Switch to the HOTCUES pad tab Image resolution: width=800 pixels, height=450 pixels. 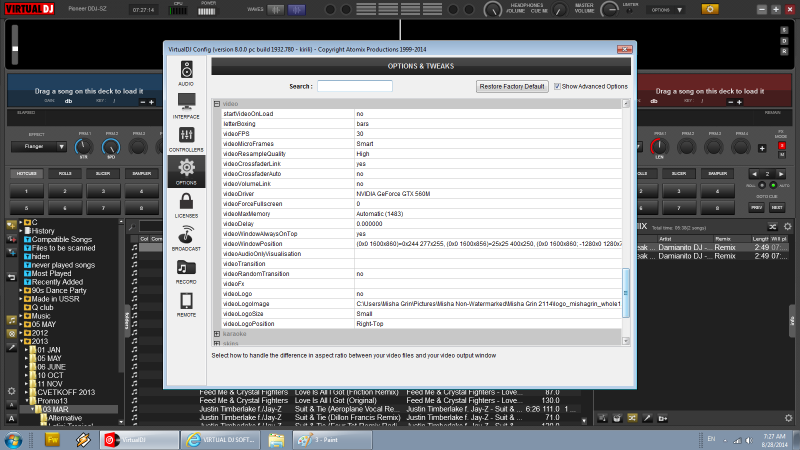[x=26, y=173]
